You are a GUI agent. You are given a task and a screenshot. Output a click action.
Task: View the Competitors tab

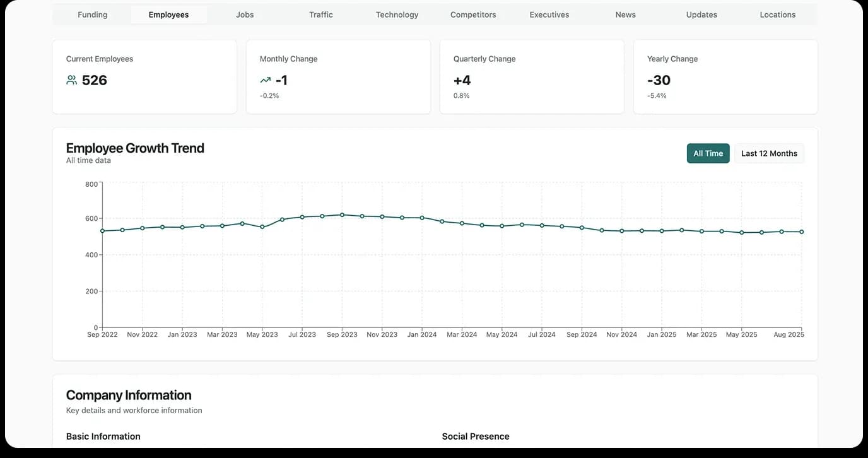coord(473,15)
